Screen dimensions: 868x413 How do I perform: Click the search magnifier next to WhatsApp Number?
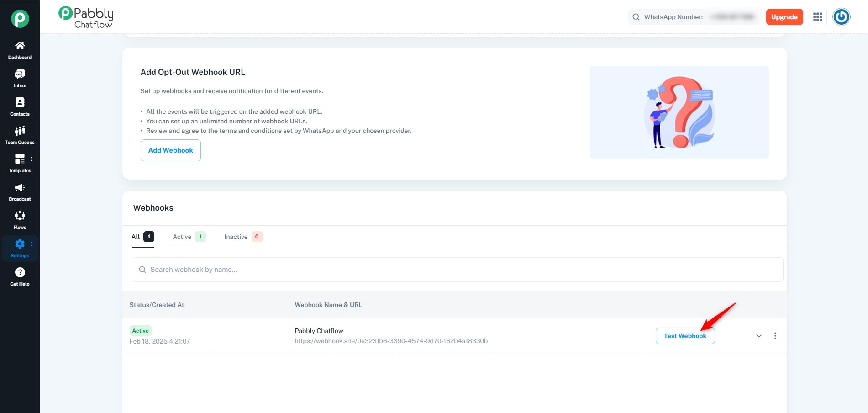[636, 17]
